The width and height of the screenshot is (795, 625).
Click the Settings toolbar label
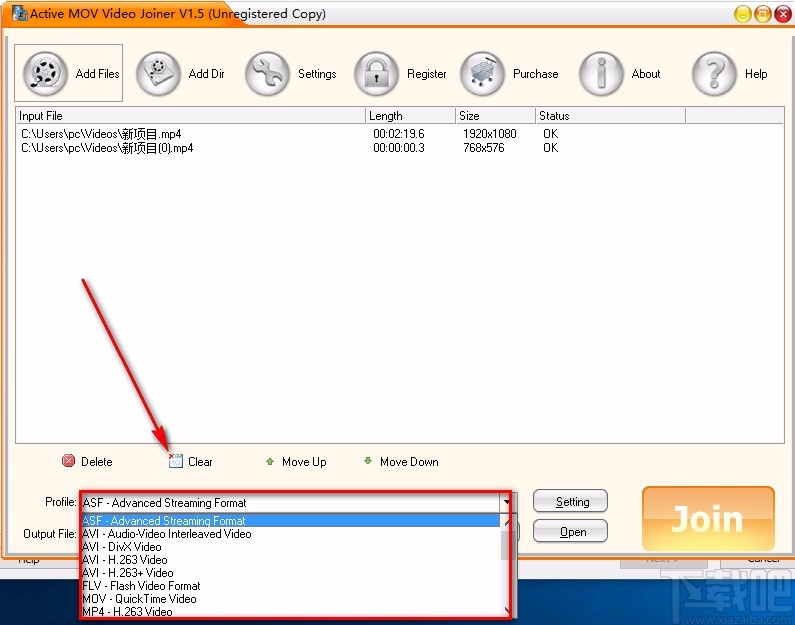317,74
